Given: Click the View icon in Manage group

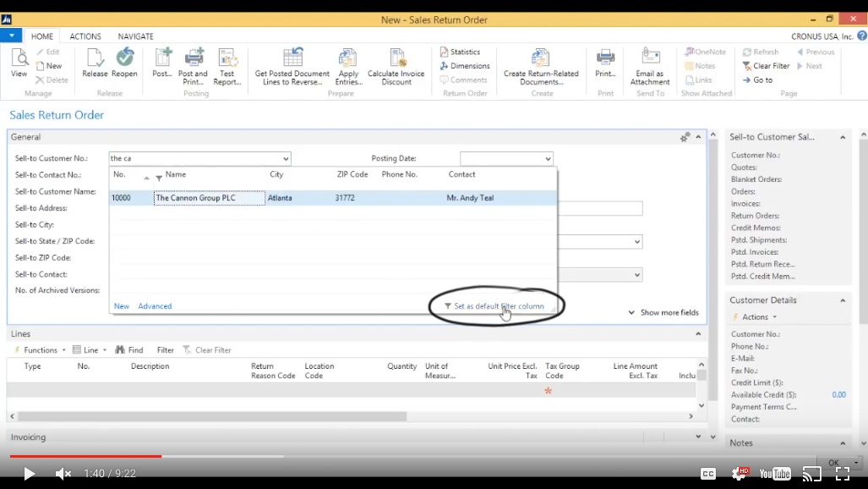Looking at the screenshot, I should pos(19,62).
